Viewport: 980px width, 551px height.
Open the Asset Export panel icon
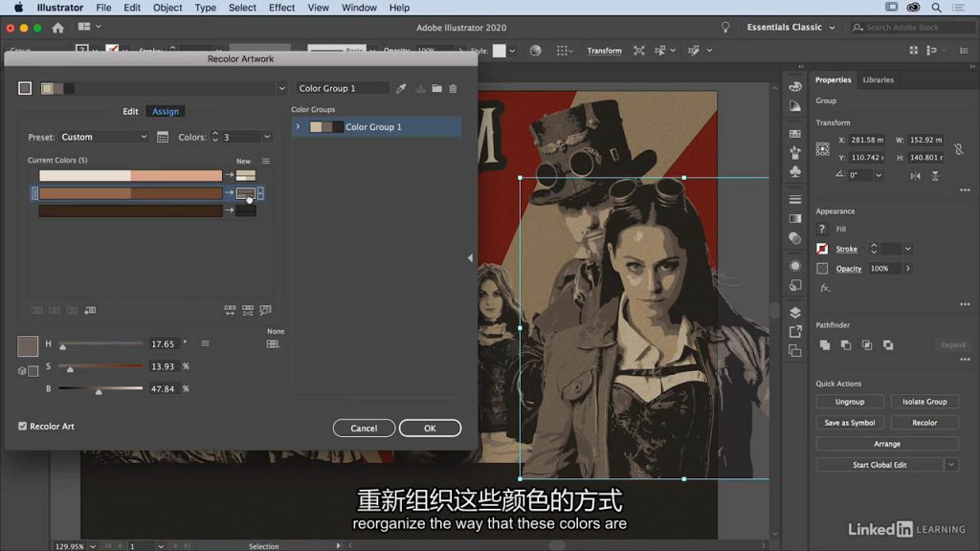(x=795, y=332)
